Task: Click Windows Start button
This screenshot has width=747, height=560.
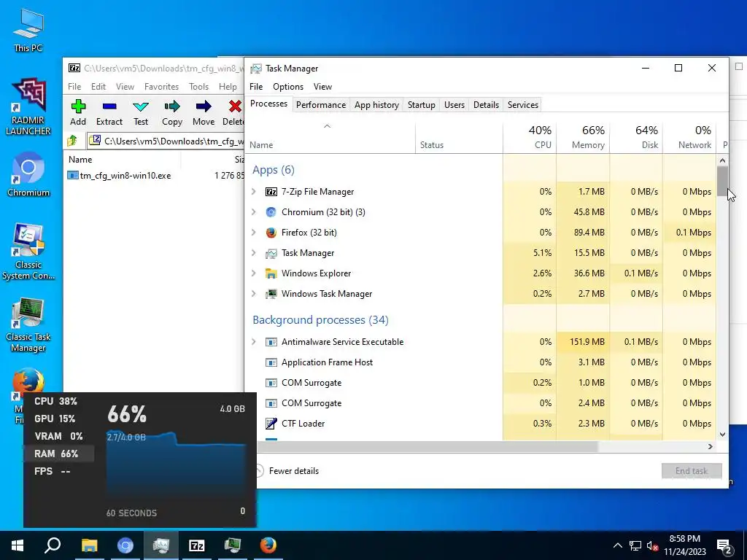Action: point(18,545)
